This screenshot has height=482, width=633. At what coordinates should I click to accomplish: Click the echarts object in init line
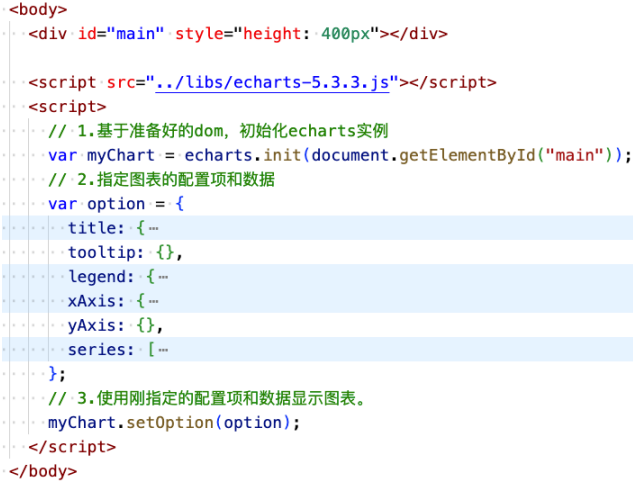click(218, 155)
